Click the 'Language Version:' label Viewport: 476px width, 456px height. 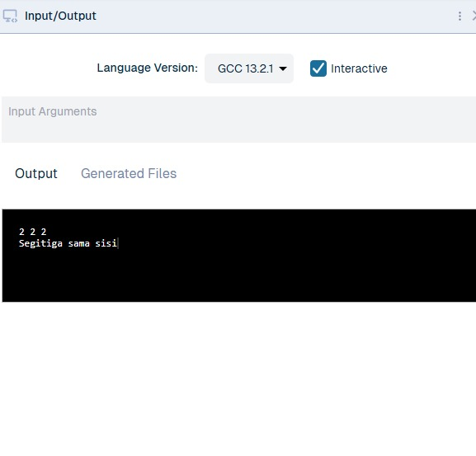tap(147, 68)
